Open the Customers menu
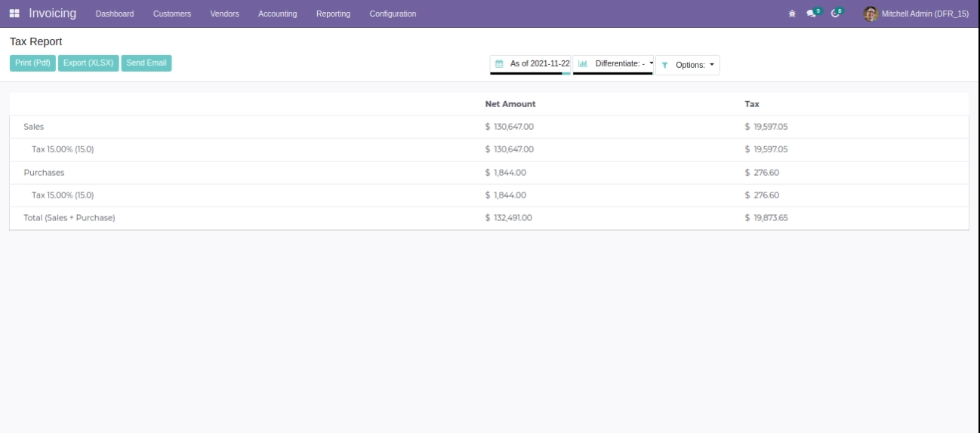The image size is (980, 433). (x=171, y=14)
